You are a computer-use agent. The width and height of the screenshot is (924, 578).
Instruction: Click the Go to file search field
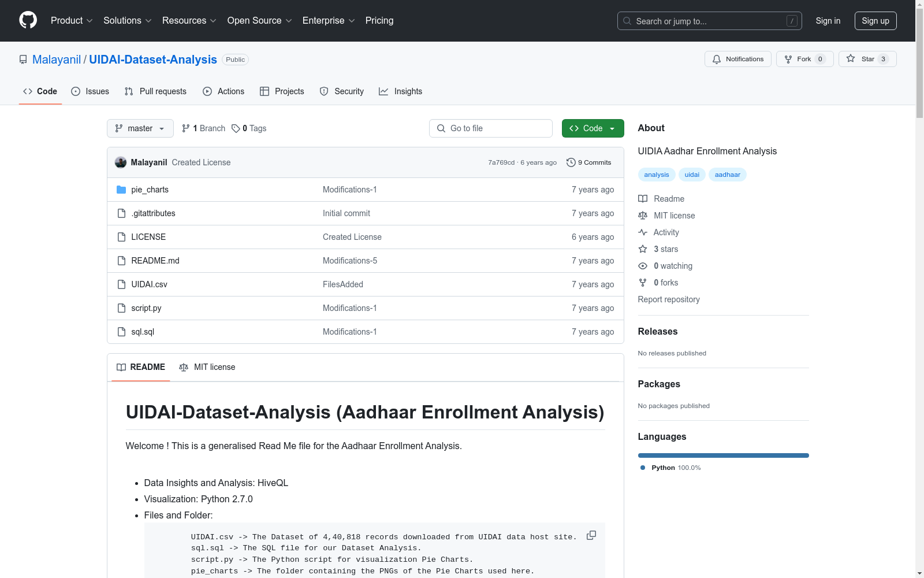pos(491,128)
